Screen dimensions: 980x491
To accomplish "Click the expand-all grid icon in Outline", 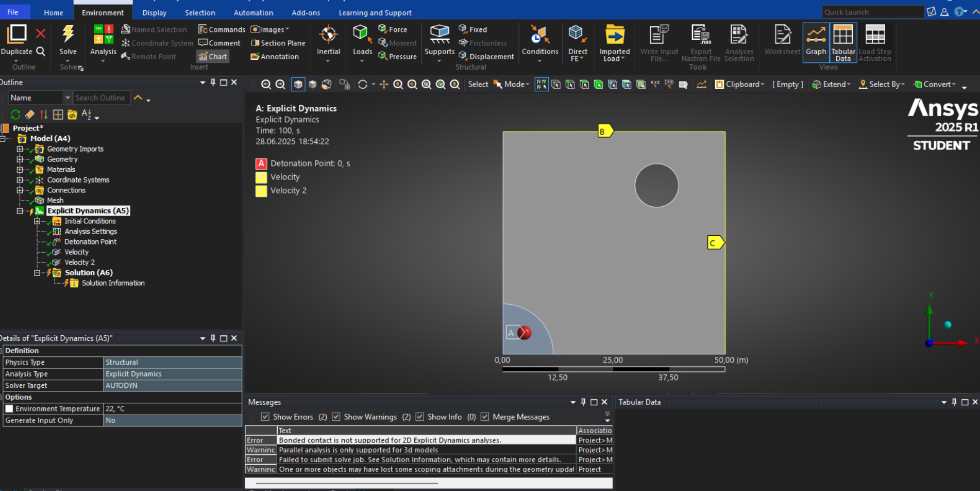I will [x=58, y=114].
